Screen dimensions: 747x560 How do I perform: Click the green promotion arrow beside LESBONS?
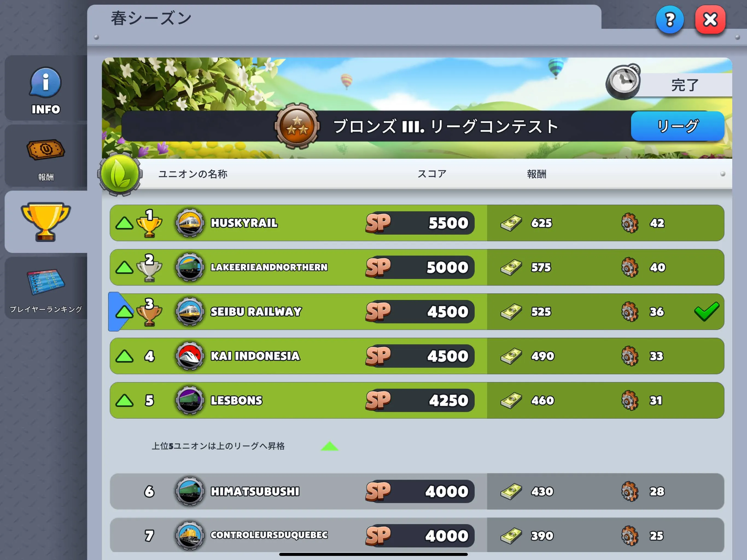pos(124,401)
